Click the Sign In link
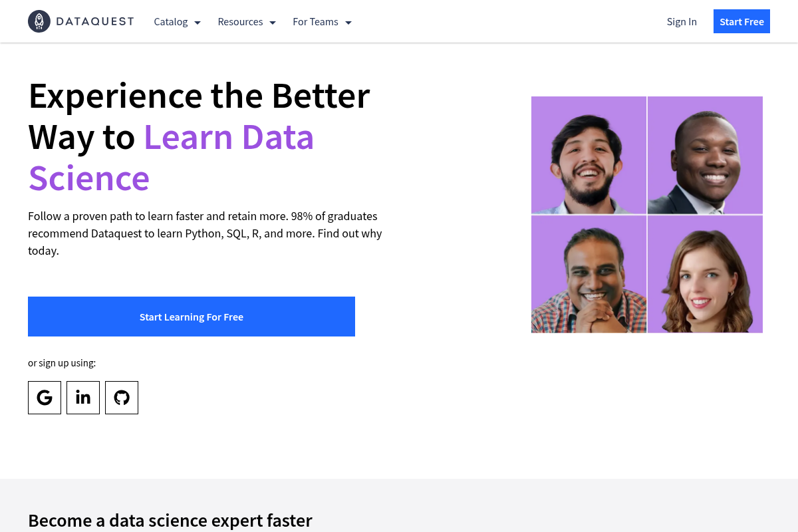798x532 pixels. (x=682, y=22)
